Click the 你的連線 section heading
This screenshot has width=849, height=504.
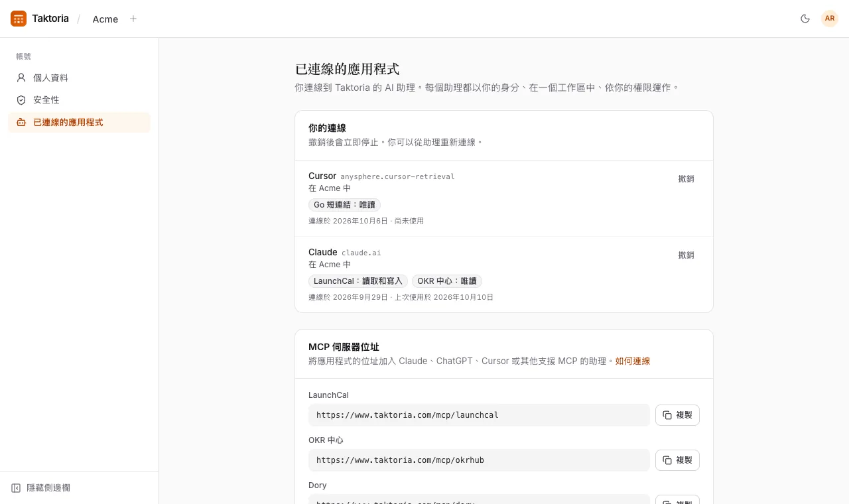pyautogui.click(x=327, y=128)
